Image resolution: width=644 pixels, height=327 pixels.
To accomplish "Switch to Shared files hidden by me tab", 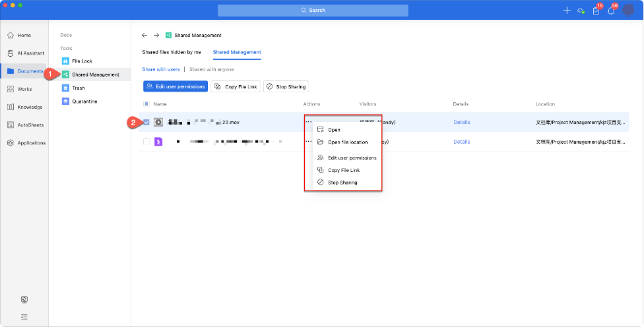I will click(x=172, y=52).
